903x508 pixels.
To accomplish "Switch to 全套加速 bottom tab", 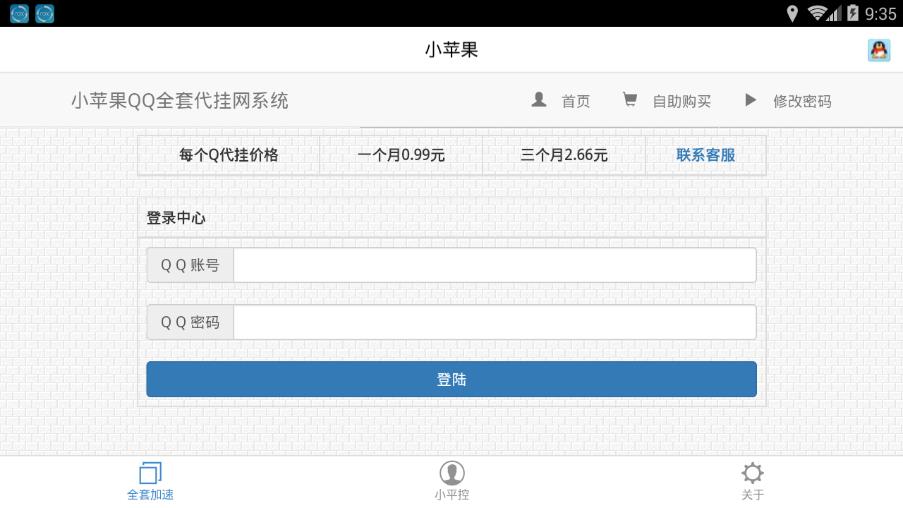I will (150, 482).
